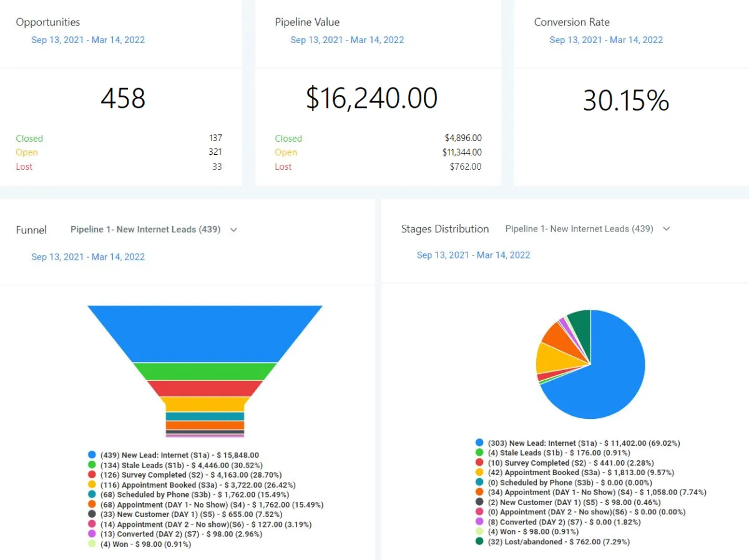Change the Pipeline Value date range
The width and height of the screenshot is (749, 560).
coord(347,40)
